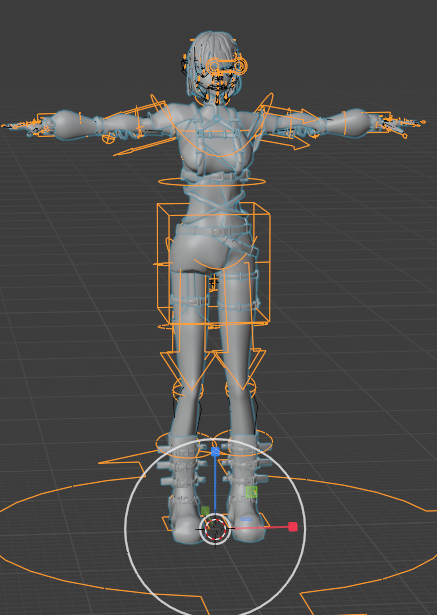
Task: Grab the blue Z-axis gizmo handle
Action: [215, 452]
